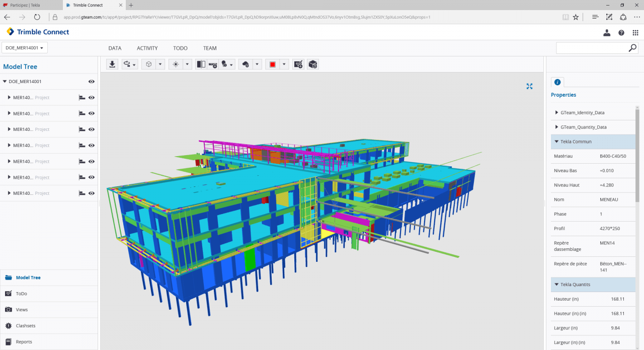
Task: Enter fullscreen with the blue expand icon
Action: pos(529,86)
